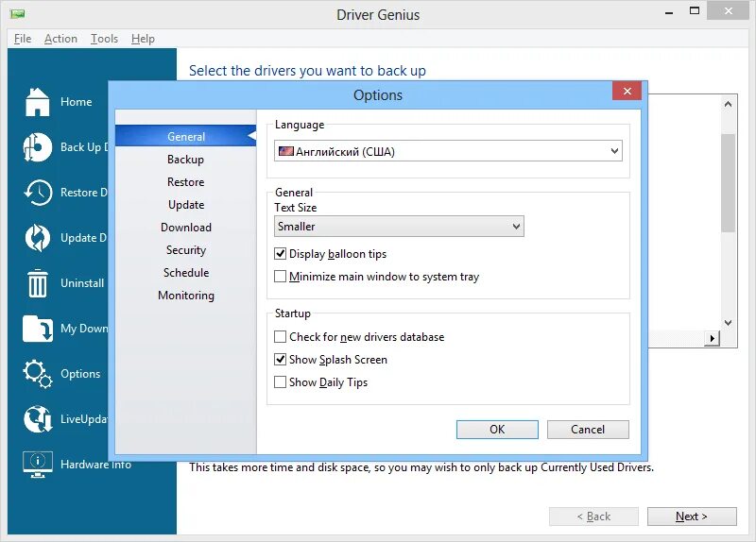Click scroll up arrow in drivers list

click(728, 104)
